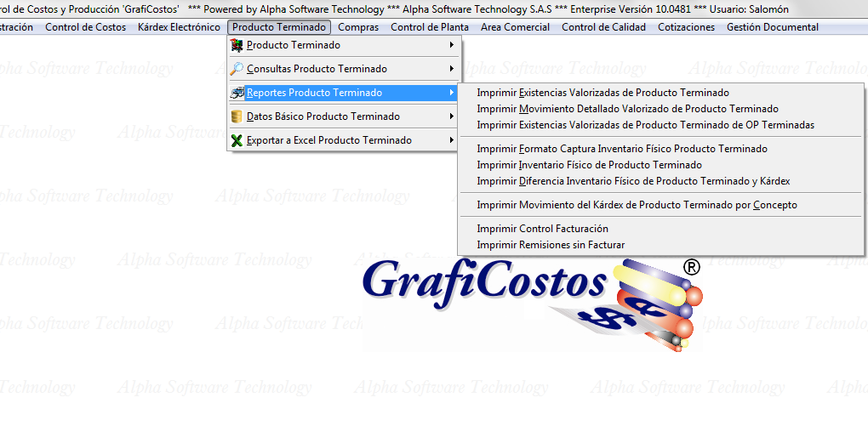Open the Gestión Documental menu
This screenshot has width=868, height=426.
[x=772, y=27]
